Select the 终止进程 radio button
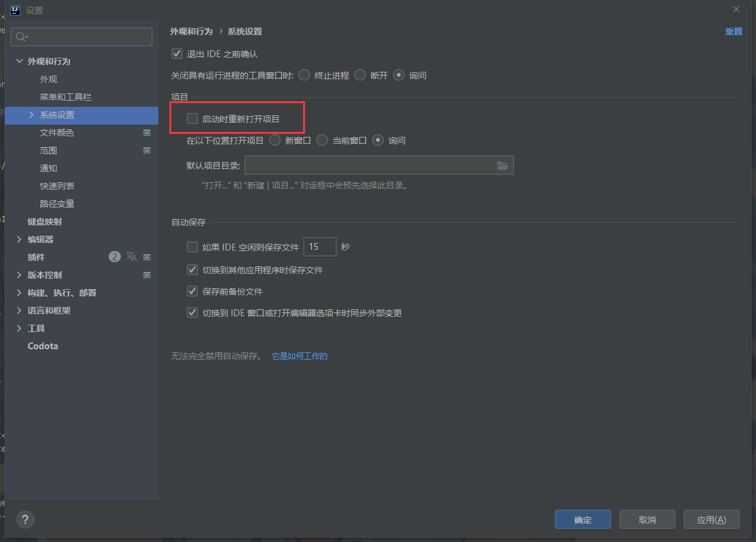 304,75
